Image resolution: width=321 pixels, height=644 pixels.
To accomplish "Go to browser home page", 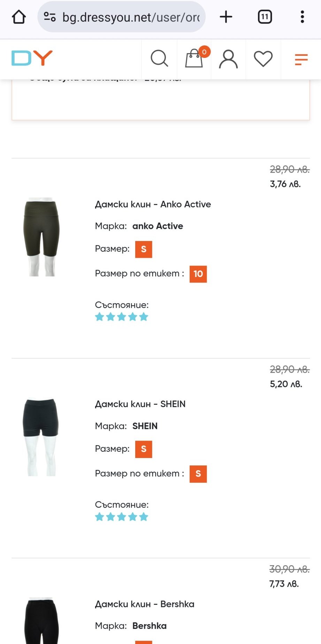I will pyautogui.click(x=19, y=17).
